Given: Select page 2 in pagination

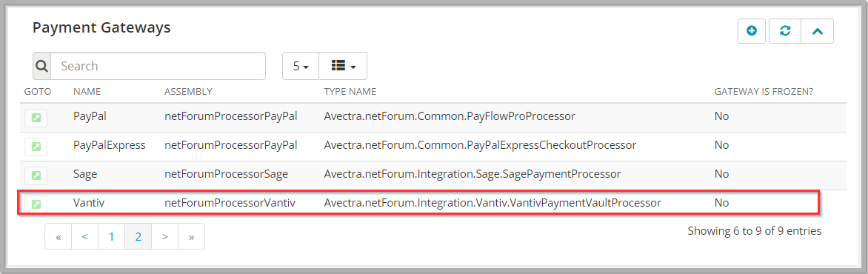Looking at the screenshot, I should coord(138,236).
